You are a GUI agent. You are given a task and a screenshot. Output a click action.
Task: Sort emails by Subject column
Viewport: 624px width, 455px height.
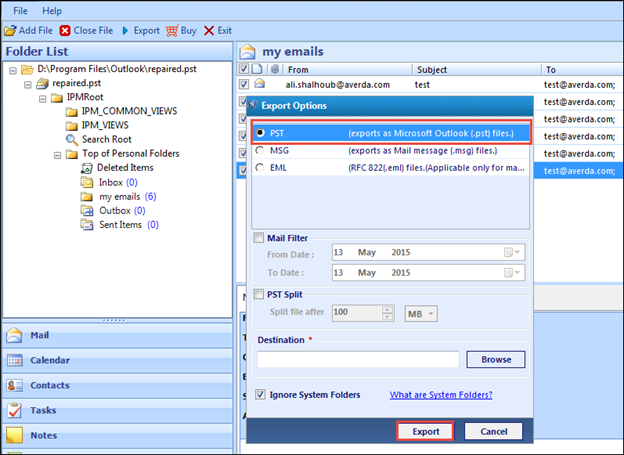[x=477, y=70]
